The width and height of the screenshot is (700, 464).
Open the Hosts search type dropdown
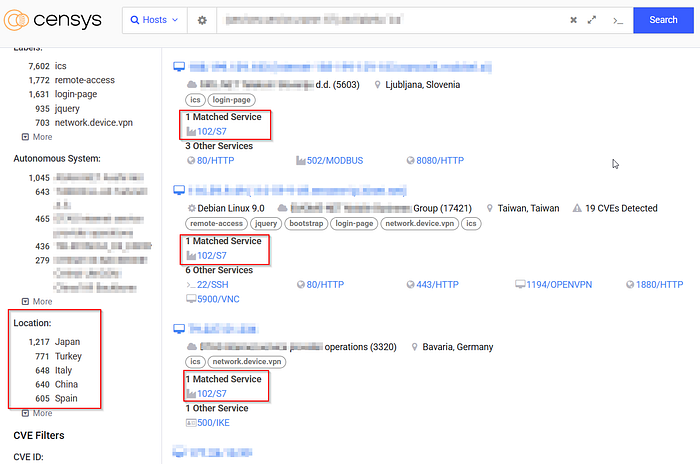(x=154, y=20)
